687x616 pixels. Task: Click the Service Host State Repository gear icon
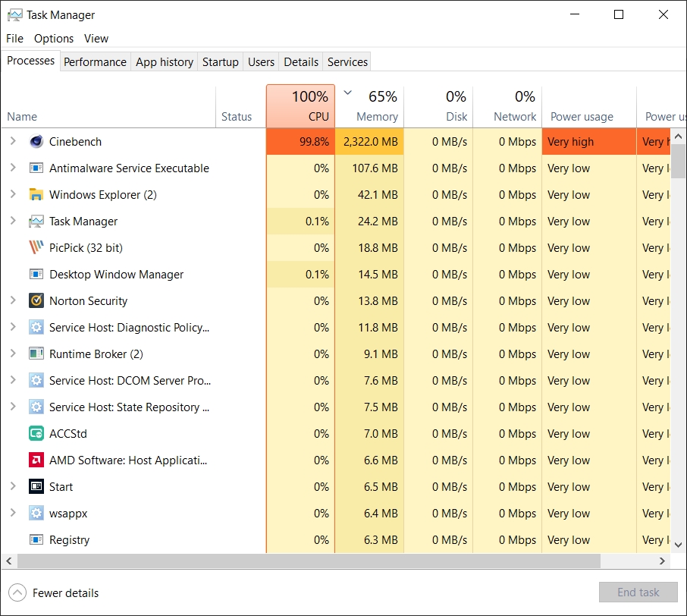click(36, 407)
